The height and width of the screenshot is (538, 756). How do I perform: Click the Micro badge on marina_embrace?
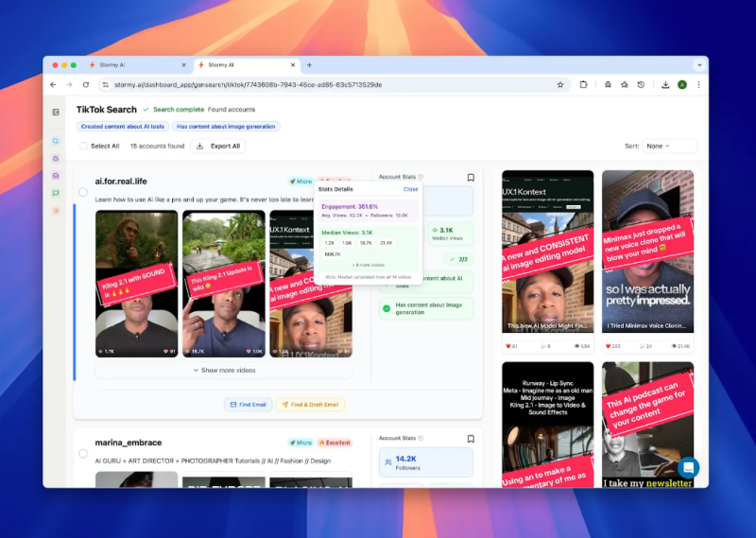[x=301, y=443]
